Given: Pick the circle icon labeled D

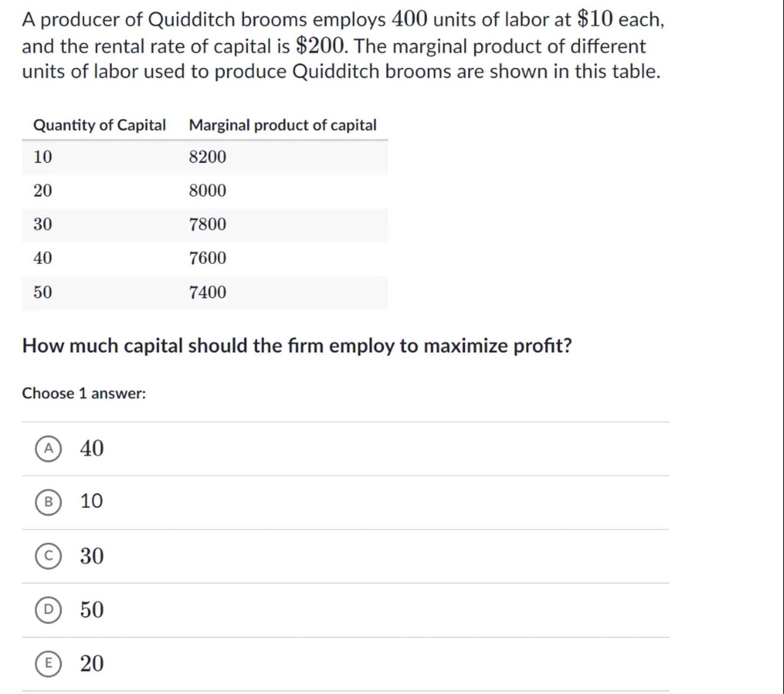Looking at the screenshot, I should coord(48,609).
